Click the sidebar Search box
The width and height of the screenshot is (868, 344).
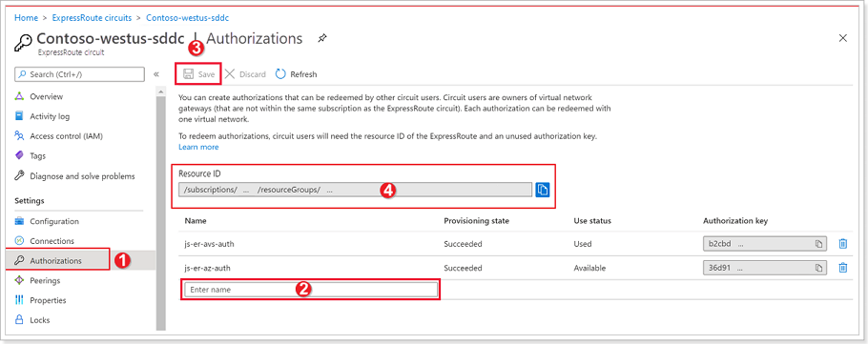[x=79, y=74]
